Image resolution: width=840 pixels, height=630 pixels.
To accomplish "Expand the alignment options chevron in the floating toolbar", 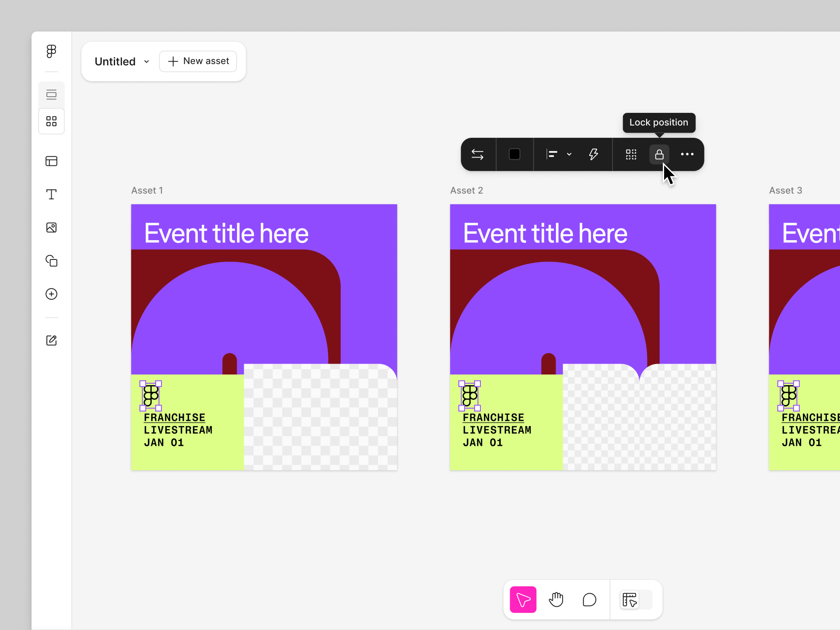I will 569,154.
